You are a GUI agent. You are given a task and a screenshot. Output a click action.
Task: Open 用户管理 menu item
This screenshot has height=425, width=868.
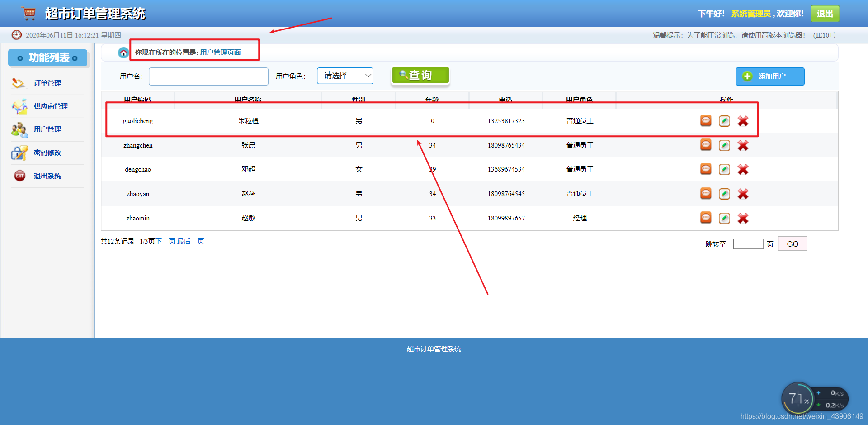point(47,129)
